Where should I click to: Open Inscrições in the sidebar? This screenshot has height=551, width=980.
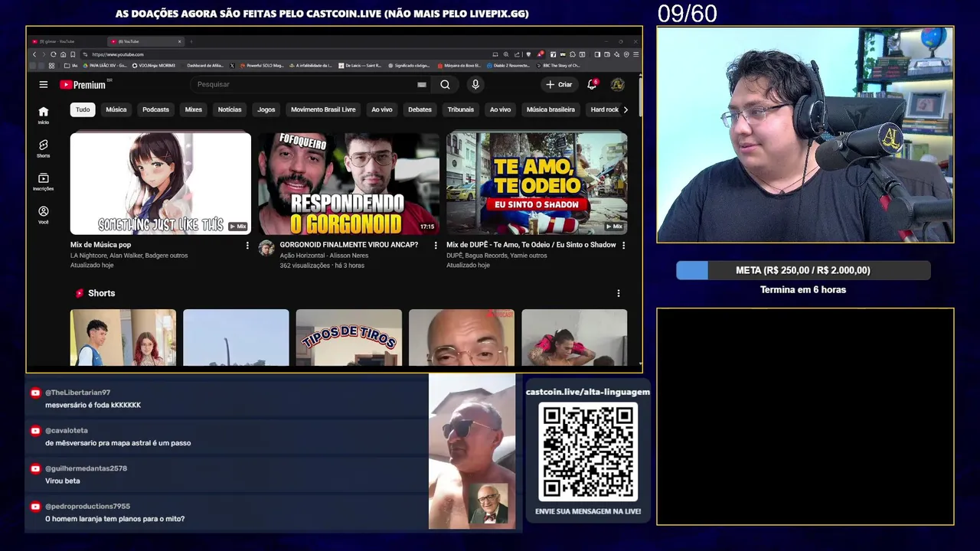coord(44,182)
